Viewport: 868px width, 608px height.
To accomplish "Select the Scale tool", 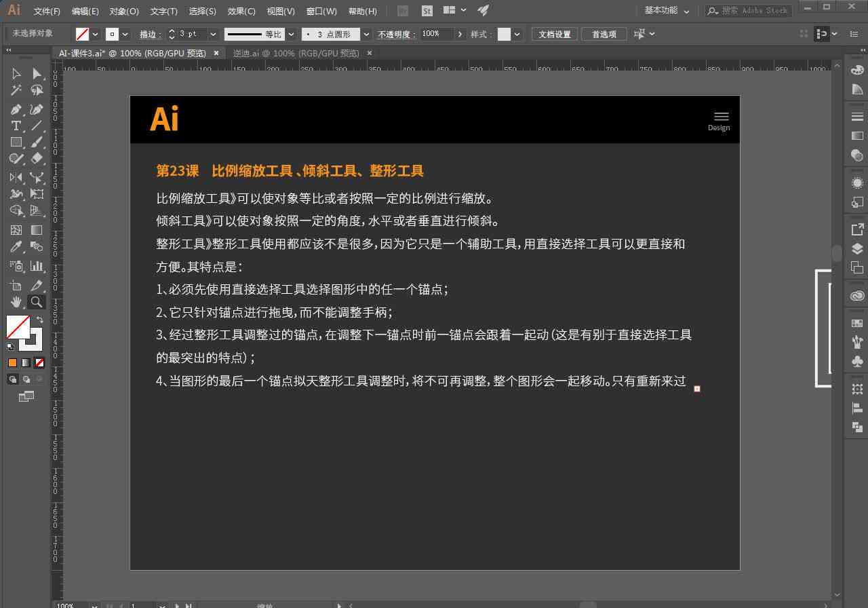I will (37, 178).
